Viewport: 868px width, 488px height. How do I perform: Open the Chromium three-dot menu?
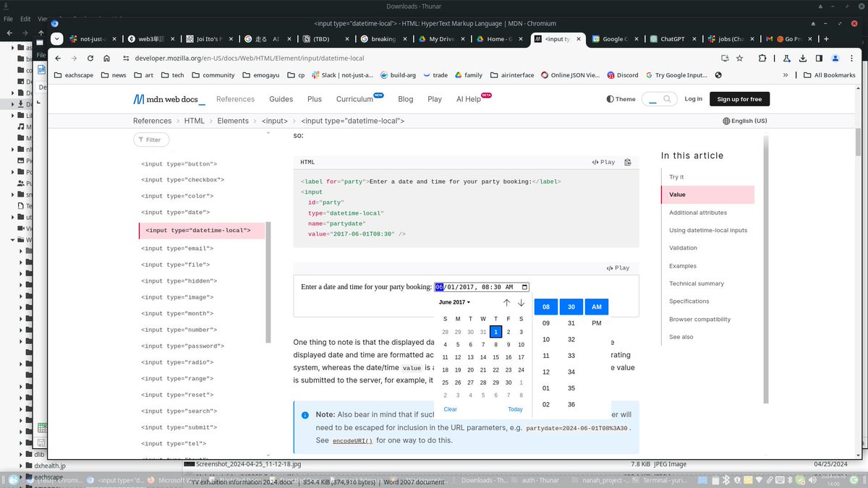click(851, 58)
